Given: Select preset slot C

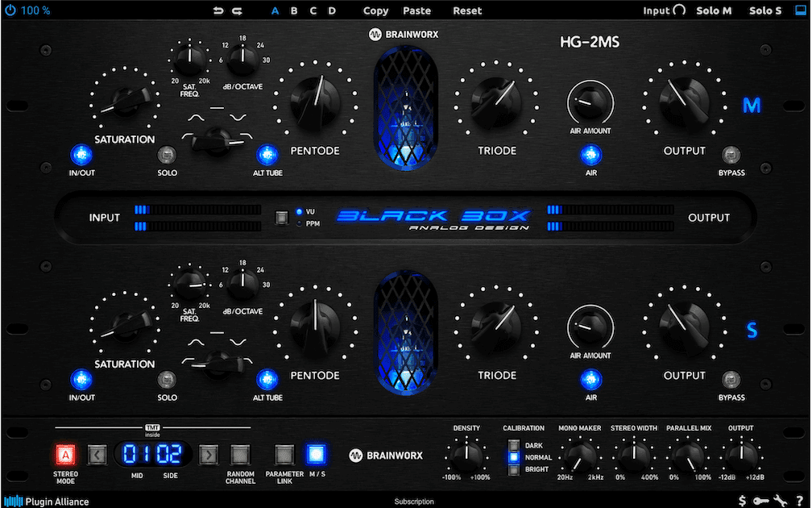Looking at the screenshot, I should click(313, 11).
